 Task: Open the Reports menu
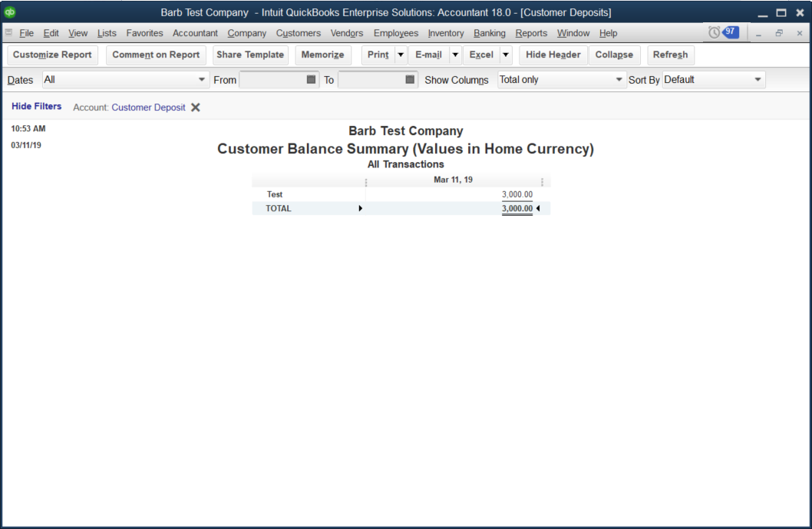click(531, 33)
